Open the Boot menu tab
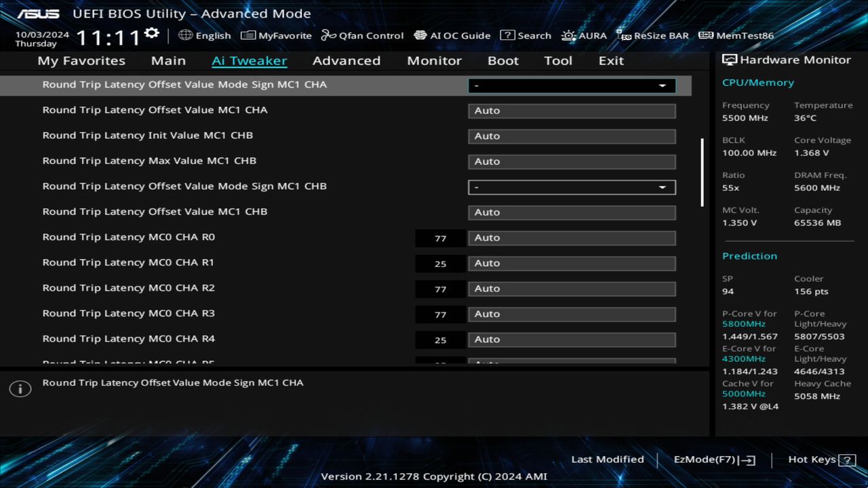868x488 pixels. pos(503,60)
